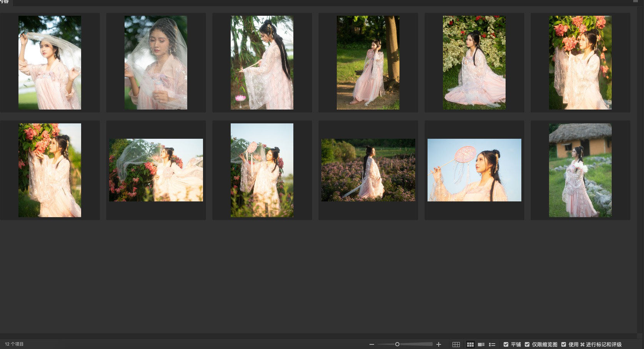
Task: Select the photo with thatched hut
Action: click(580, 170)
